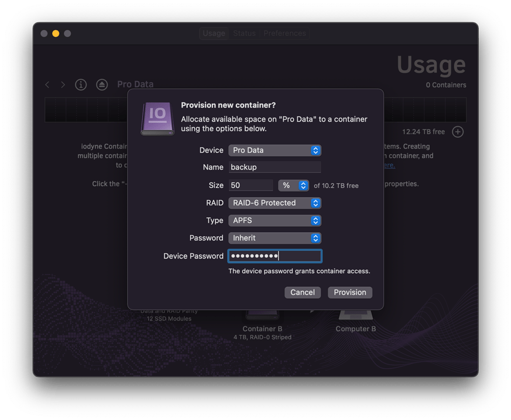Click the Computer B icon
This screenshot has height=420, width=511.
pos(355,315)
